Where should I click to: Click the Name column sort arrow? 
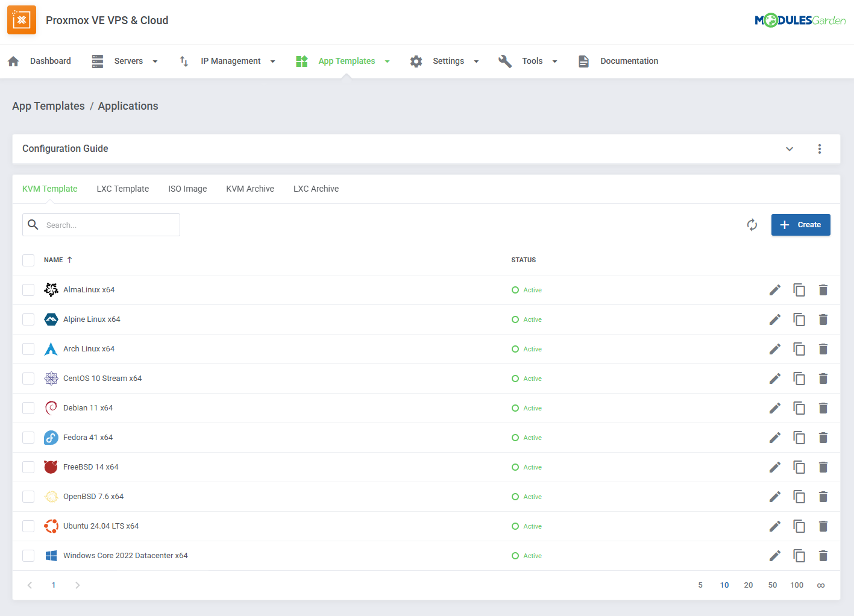tap(68, 260)
